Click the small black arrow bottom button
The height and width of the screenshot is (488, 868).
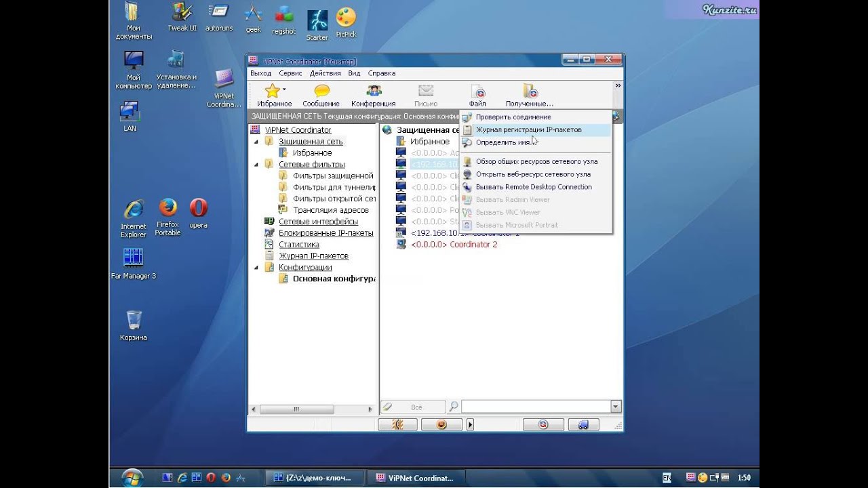(471, 425)
